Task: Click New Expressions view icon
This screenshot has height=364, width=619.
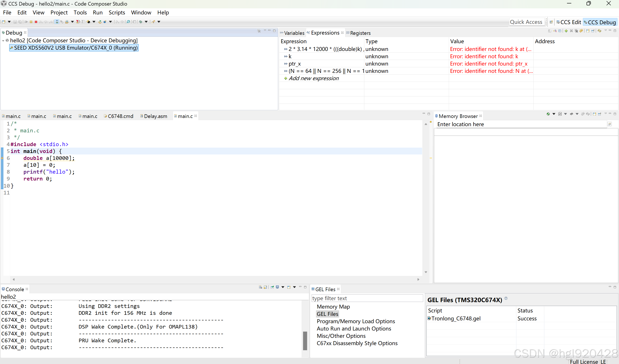Action: point(588,31)
